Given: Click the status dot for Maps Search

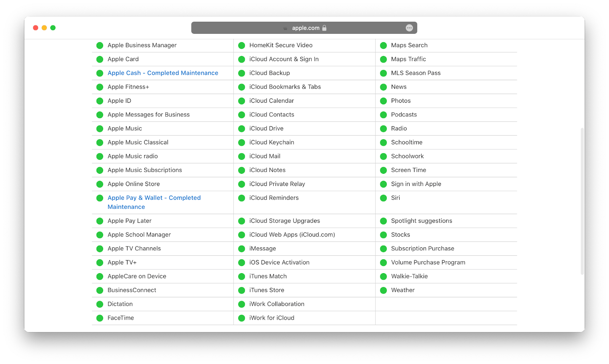Looking at the screenshot, I should coord(383,45).
